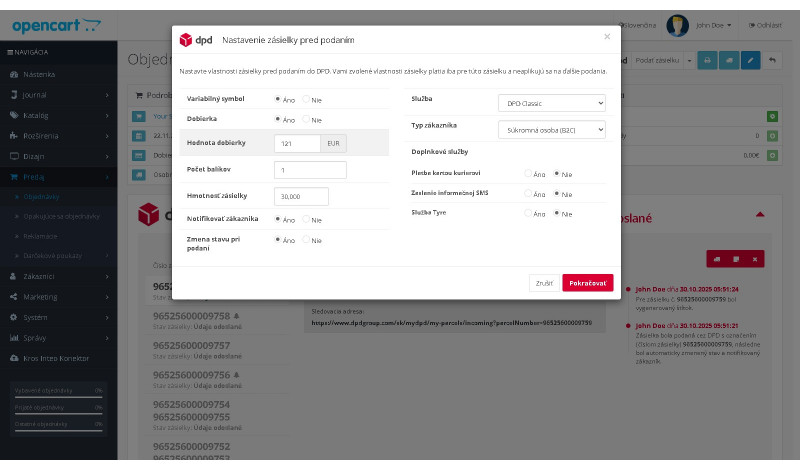
Task: Open Nástenka in the sidebar
Action: (x=59, y=75)
